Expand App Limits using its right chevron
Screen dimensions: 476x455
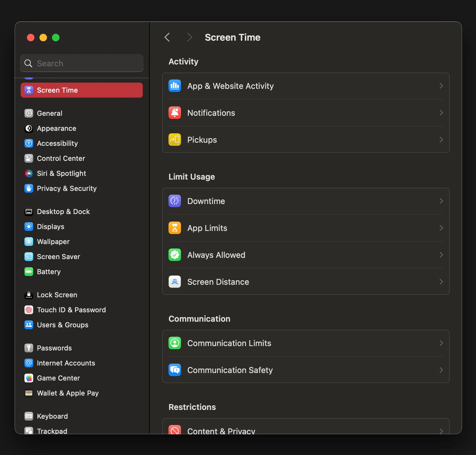click(441, 228)
